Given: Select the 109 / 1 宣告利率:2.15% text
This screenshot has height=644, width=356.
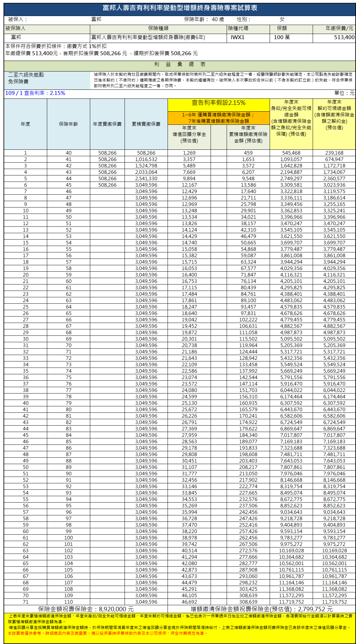Looking at the screenshot, I should pyautogui.click(x=35, y=93).
